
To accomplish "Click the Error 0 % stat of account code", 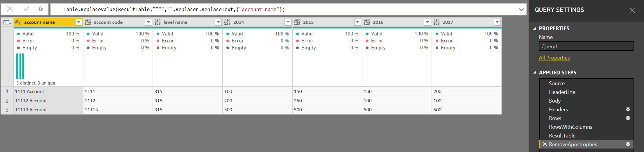I will 118,41.
